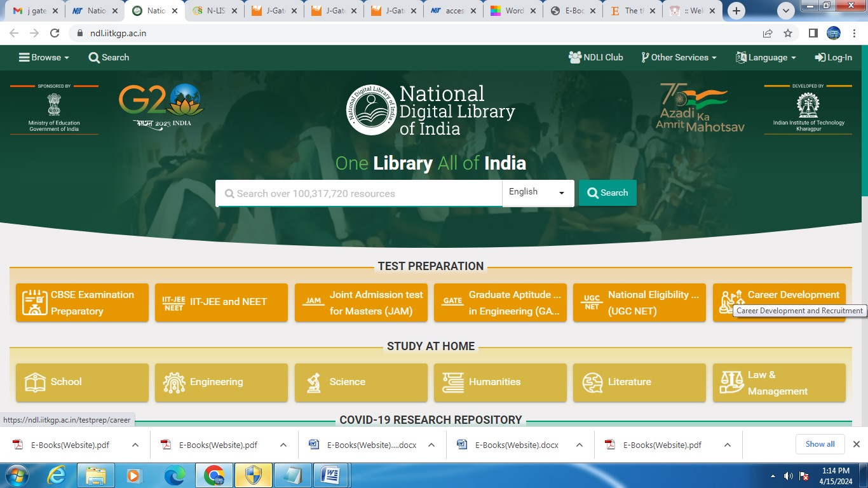
Task: Open the English search language selector
Action: [538, 193]
